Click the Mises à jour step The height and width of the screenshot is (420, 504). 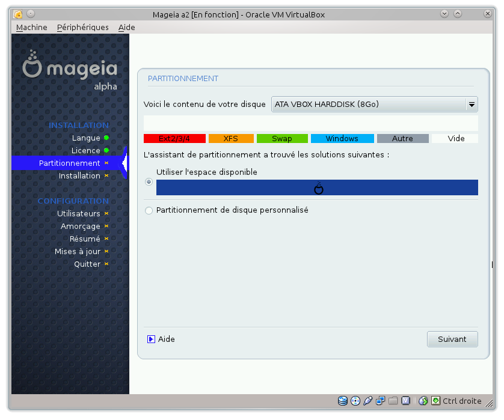[78, 251]
